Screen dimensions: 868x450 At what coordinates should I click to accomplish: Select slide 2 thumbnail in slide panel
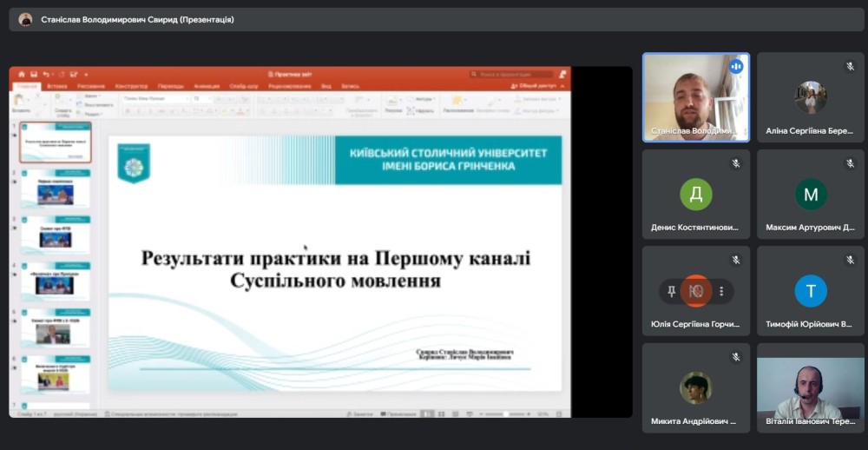pyautogui.click(x=56, y=189)
